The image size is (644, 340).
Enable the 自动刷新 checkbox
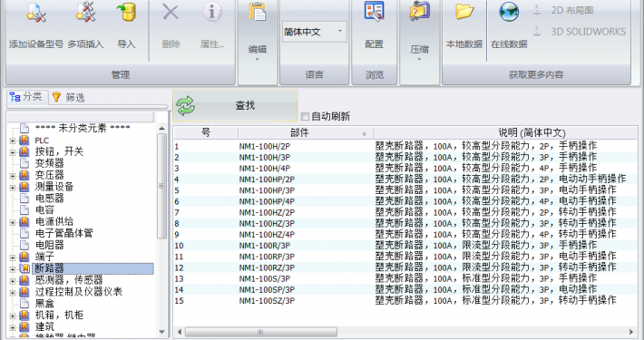point(305,117)
